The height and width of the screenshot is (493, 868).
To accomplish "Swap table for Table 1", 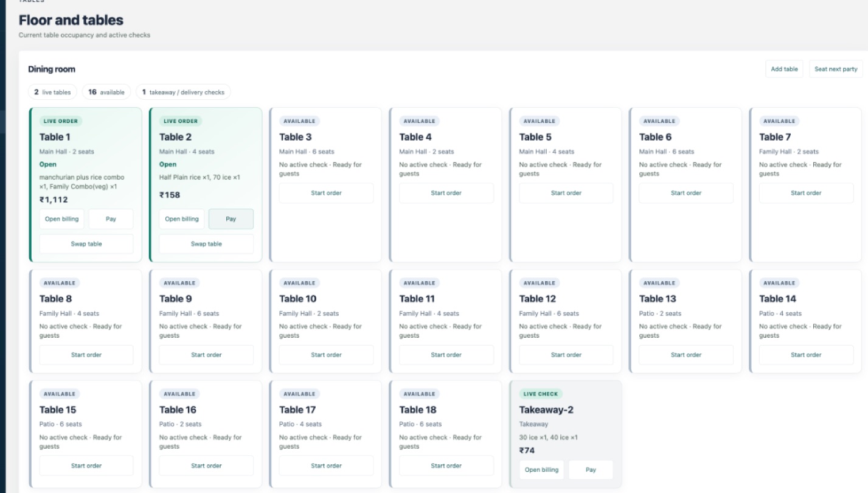I will 86,243.
